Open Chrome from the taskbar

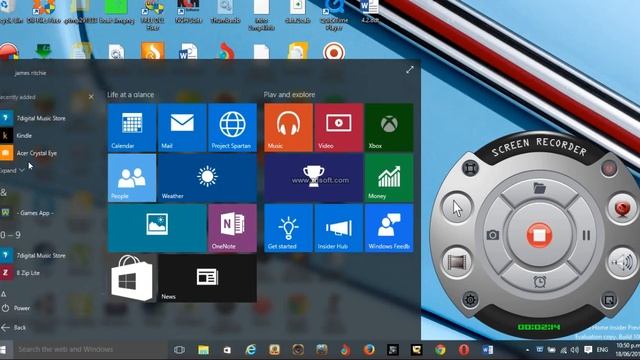440,350
